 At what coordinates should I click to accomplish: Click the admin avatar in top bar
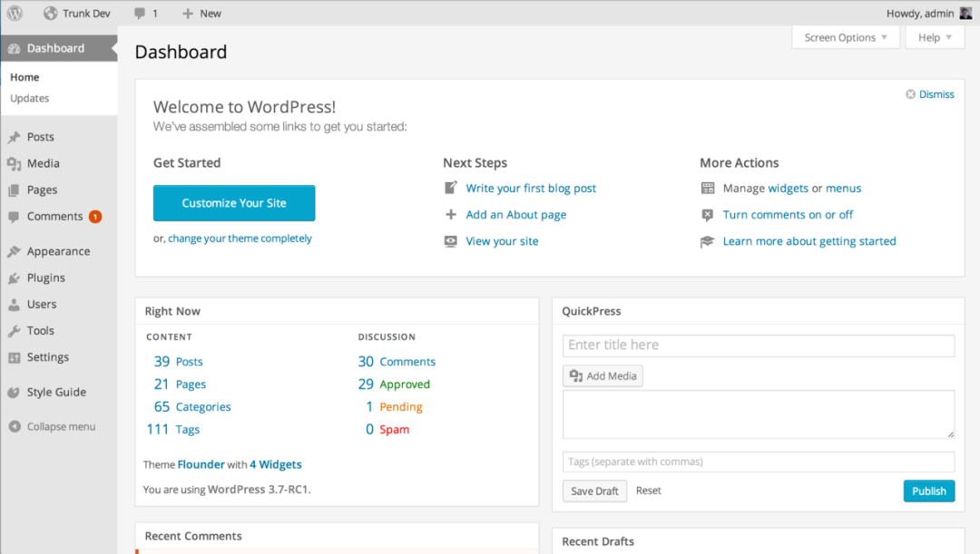tap(965, 13)
